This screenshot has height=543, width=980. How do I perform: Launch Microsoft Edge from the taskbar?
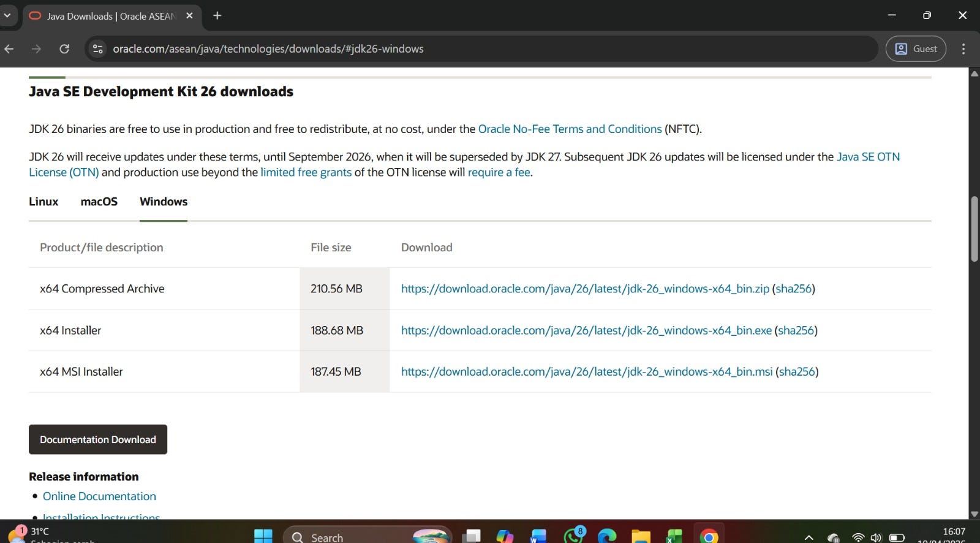coord(607,536)
